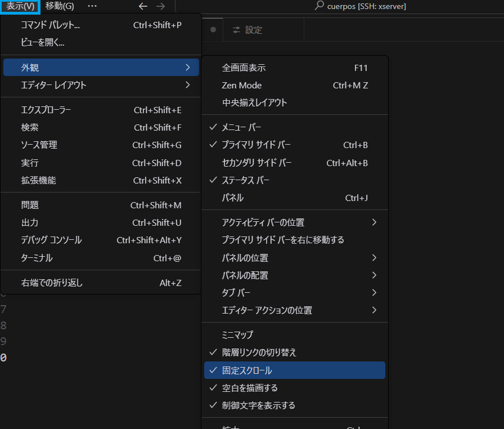504x429 pixels.
Task: Open the overflow menu ellipsis
Action: click(92, 6)
